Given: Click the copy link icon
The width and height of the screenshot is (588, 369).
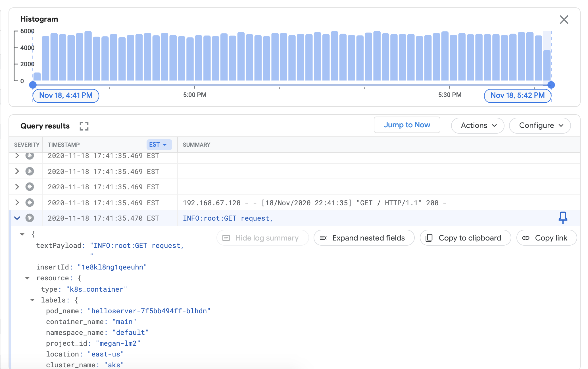Looking at the screenshot, I should tap(526, 238).
